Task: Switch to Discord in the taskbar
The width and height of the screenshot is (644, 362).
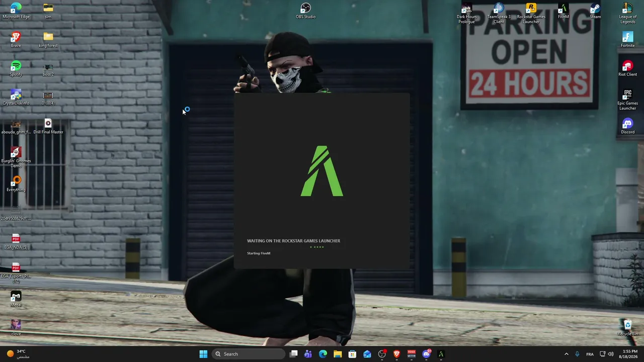Action: coord(426,354)
